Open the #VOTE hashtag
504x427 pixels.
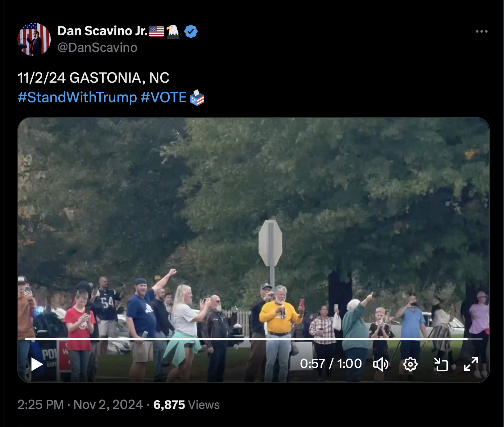[164, 98]
